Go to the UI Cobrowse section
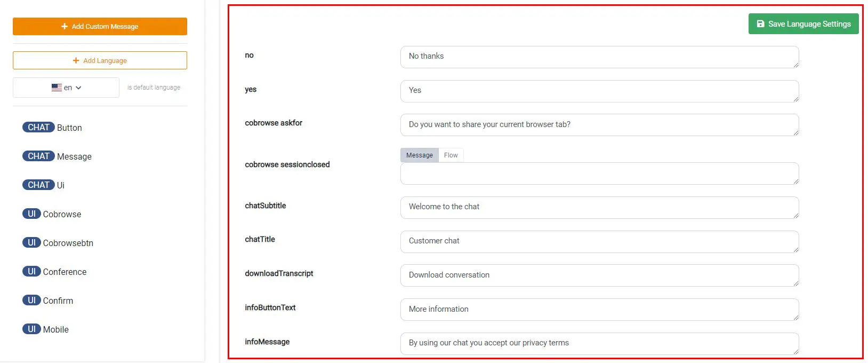This screenshot has width=868, height=363. point(52,214)
